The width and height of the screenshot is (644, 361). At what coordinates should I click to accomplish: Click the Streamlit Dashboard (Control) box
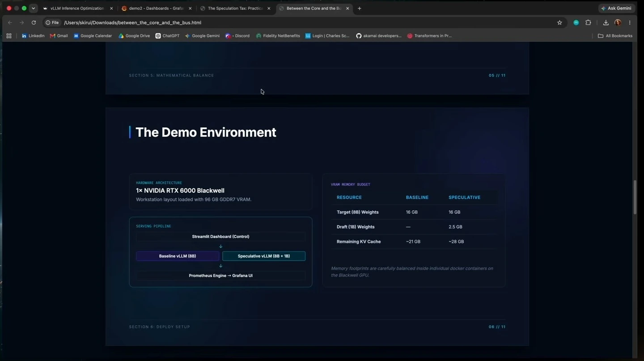coord(220,236)
